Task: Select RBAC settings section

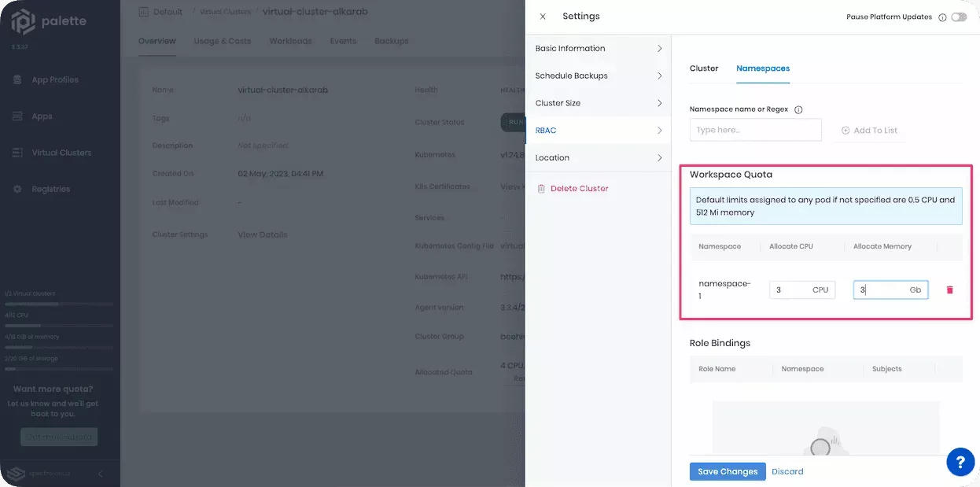Action: pos(598,131)
